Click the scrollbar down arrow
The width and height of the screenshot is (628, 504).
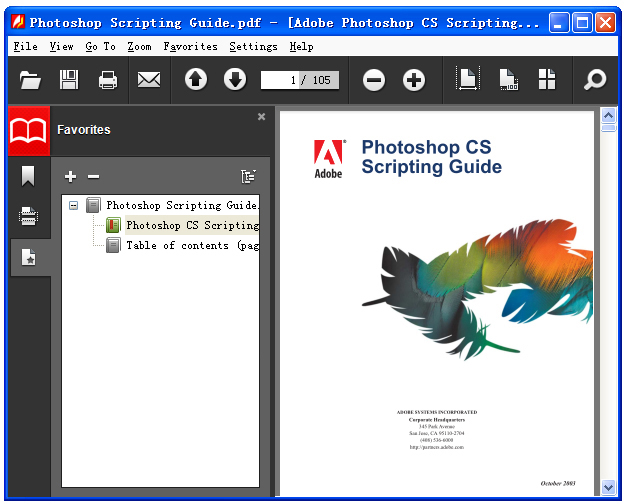pos(608,487)
